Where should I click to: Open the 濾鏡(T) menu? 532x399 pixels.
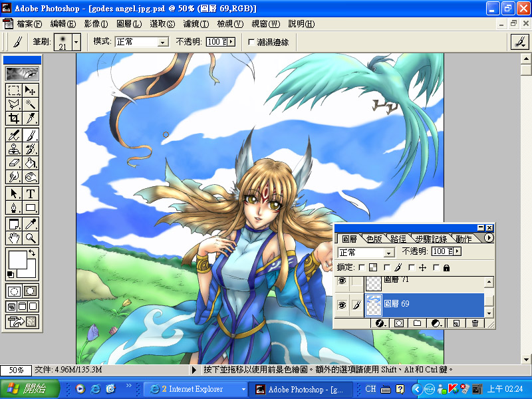click(x=196, y=24)
